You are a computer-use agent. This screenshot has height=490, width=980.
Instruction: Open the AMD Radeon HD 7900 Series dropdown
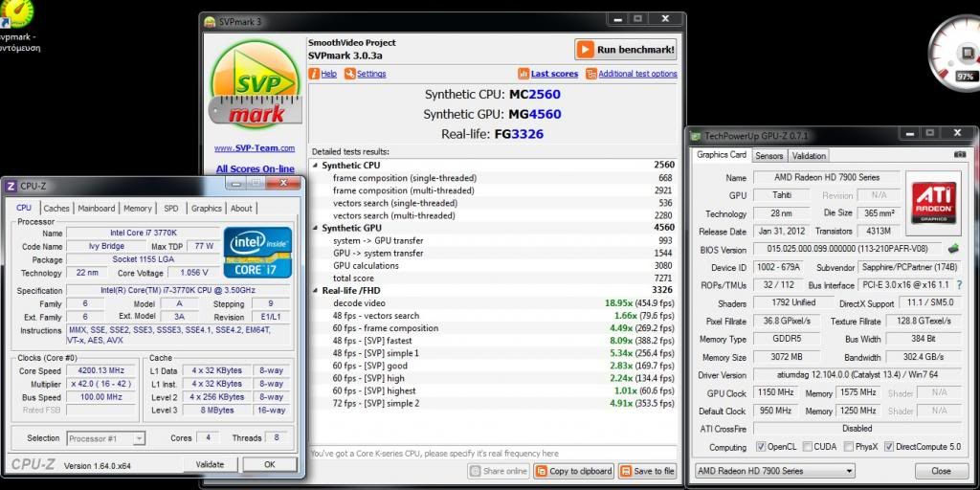click(x=775, y=471)
